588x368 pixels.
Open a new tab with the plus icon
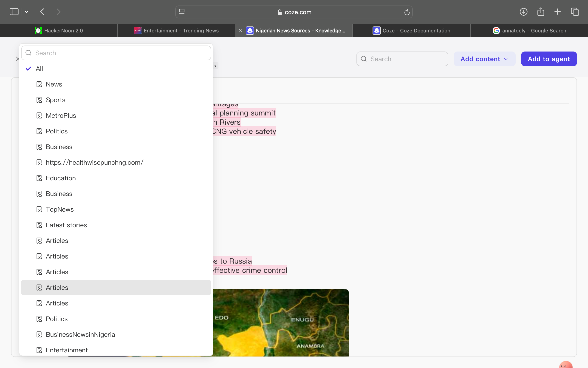(x=558, y=12)
